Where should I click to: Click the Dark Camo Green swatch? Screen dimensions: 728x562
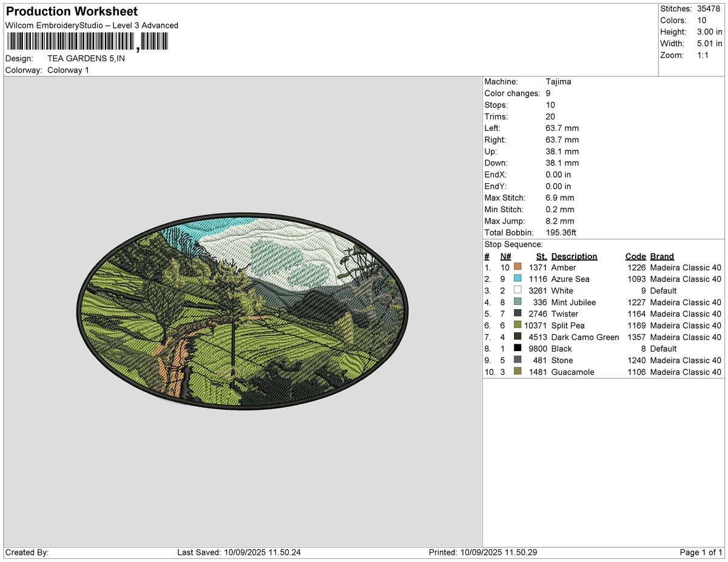517,337
